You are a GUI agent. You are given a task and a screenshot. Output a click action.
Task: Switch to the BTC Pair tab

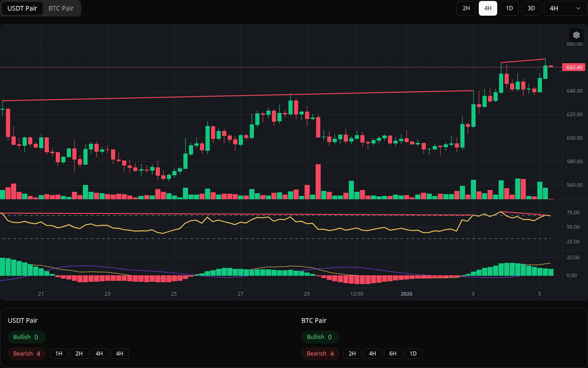point(60,8)
